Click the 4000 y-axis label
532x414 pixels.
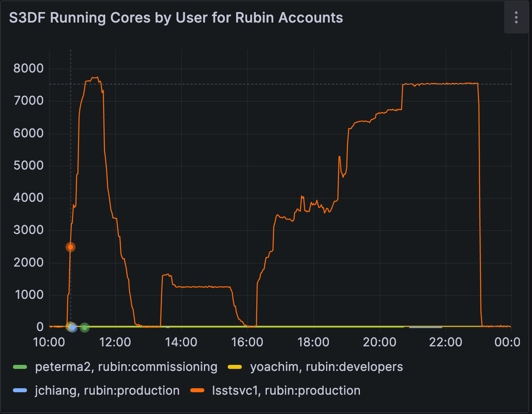tap(28, 198)
